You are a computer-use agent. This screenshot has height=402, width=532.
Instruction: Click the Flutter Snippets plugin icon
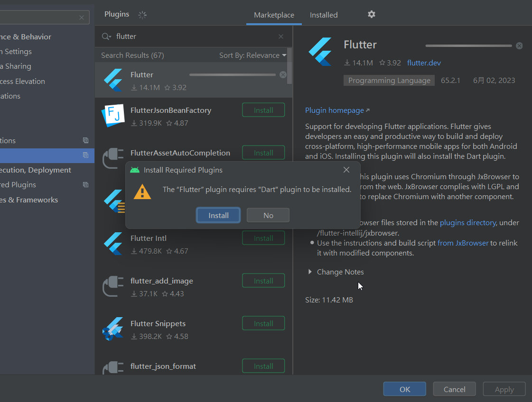coord(113,329)
